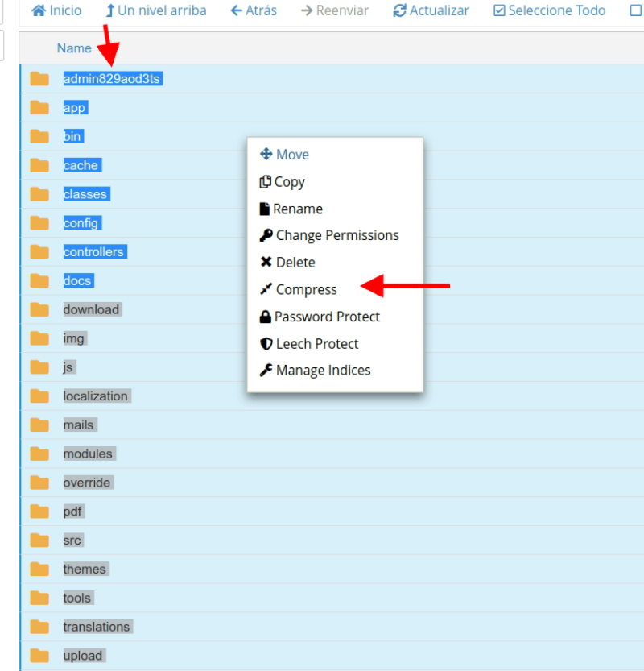Select the classes folder name

tap(86, 194)
